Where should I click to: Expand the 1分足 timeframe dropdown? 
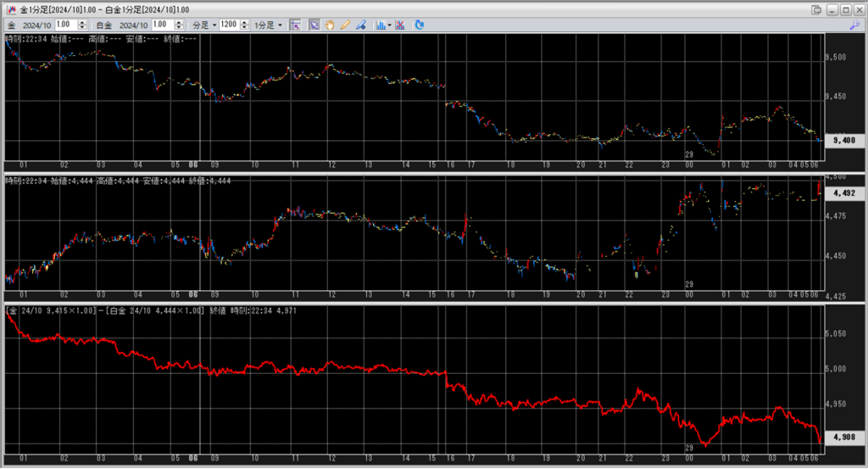[x=269, y=25]
